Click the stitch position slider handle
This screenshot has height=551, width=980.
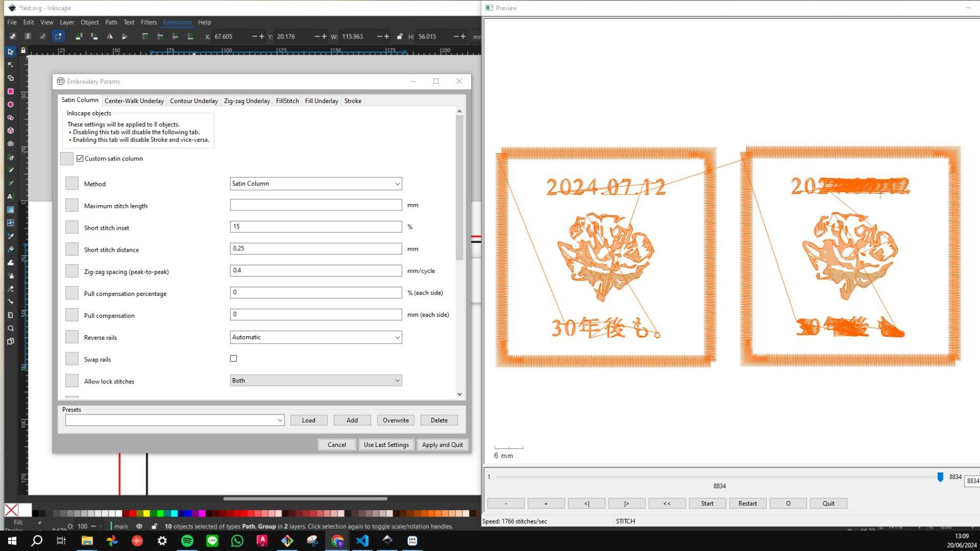pos(940,477)
